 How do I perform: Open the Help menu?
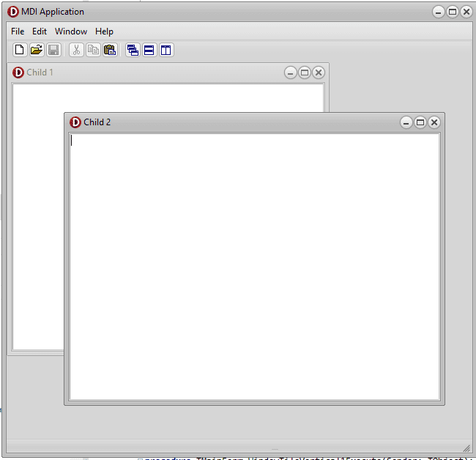[104, 31]
